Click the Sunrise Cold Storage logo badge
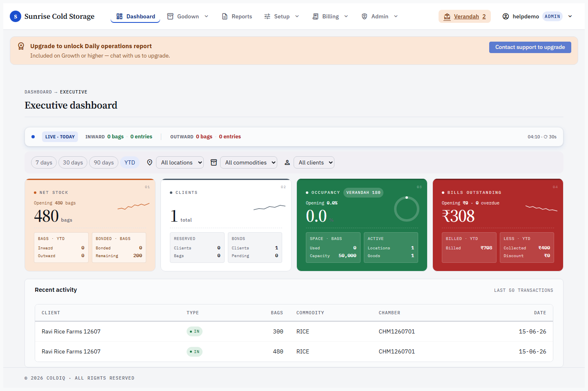This screenshot has height=391, width=588. (x=16, y=16)
